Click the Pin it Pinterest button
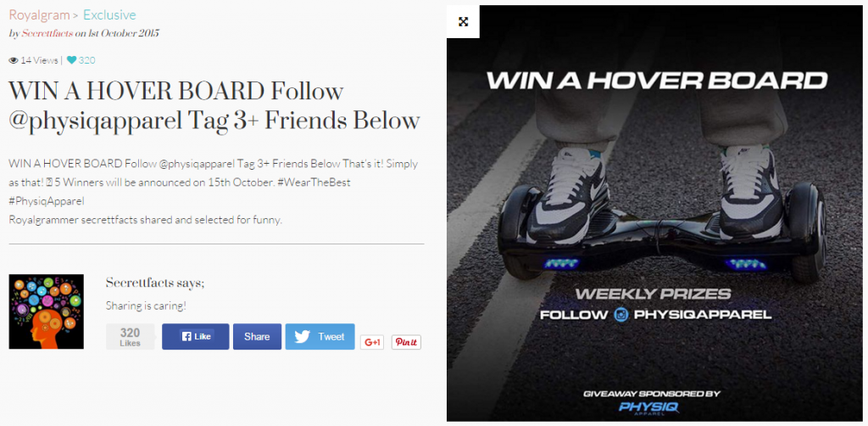868x426 pixels. (406, 342)
